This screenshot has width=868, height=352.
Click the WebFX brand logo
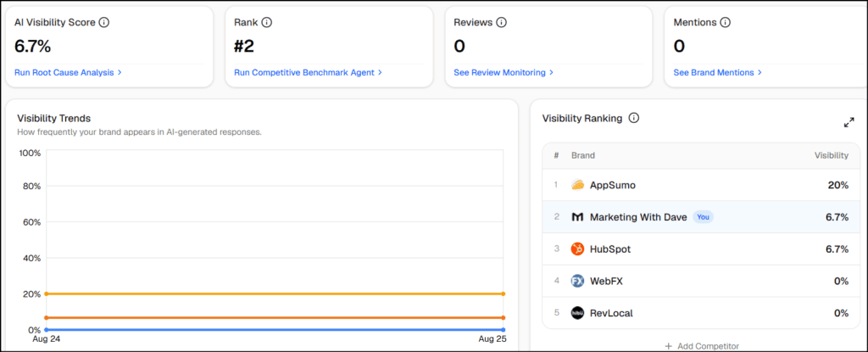click(x=577, y=281)
